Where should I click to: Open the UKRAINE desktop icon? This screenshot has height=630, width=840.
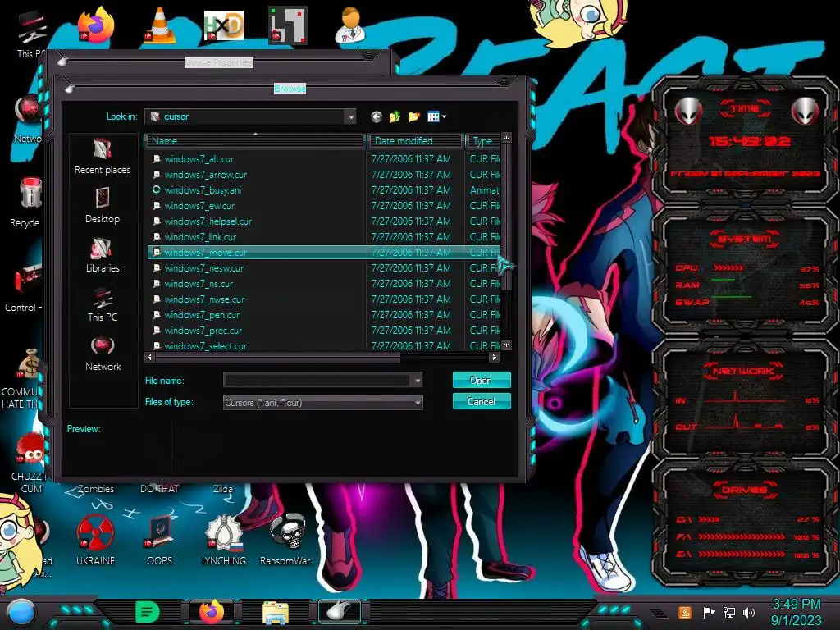[x=95, y=540]
